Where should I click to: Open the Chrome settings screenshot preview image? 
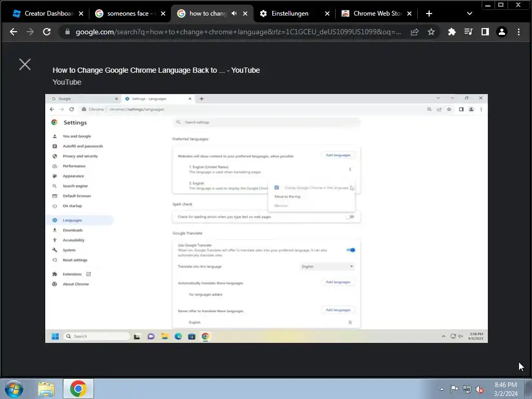click(267, 218)
